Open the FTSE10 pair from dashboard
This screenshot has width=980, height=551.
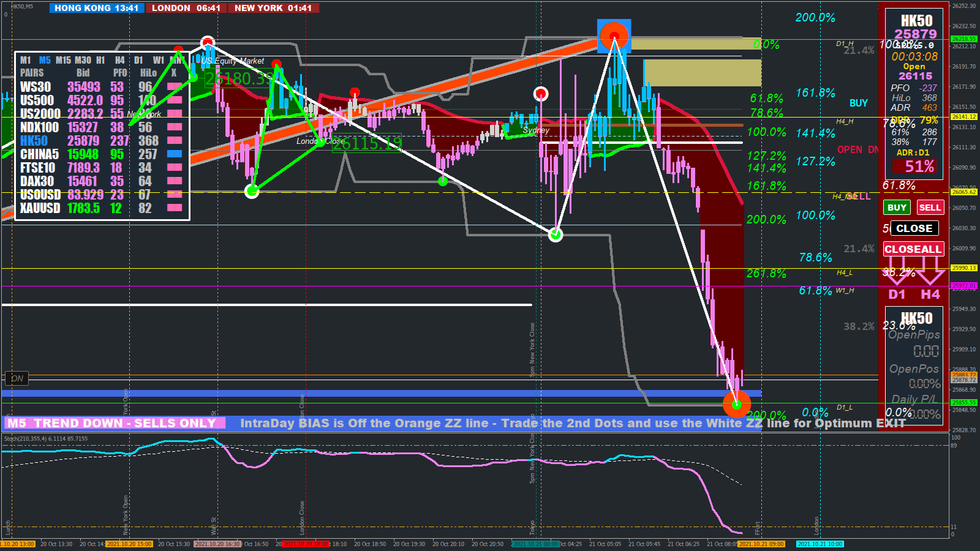tap(37, 168)
